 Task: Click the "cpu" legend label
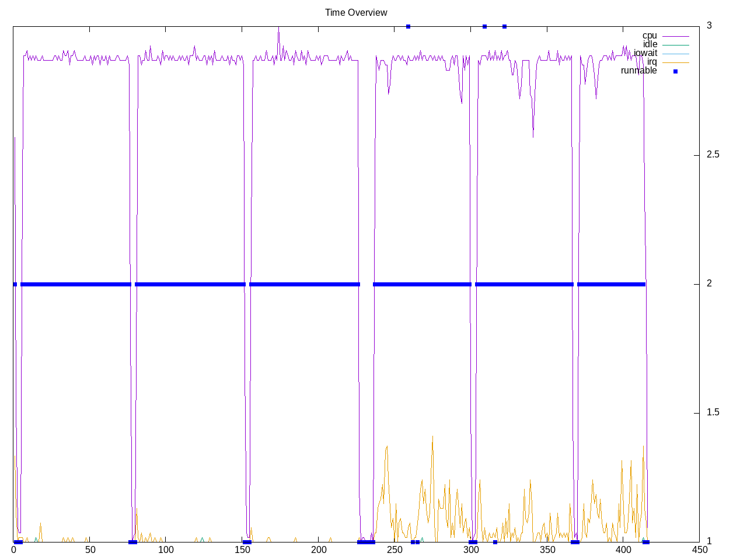point(649,36)
